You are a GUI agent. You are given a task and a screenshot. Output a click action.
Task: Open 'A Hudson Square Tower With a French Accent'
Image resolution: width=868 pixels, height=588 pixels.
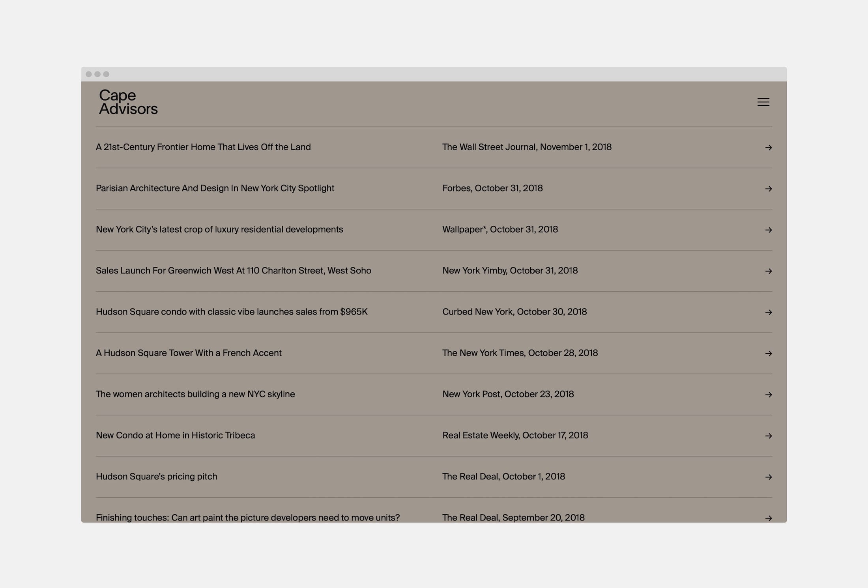(189, 353)
